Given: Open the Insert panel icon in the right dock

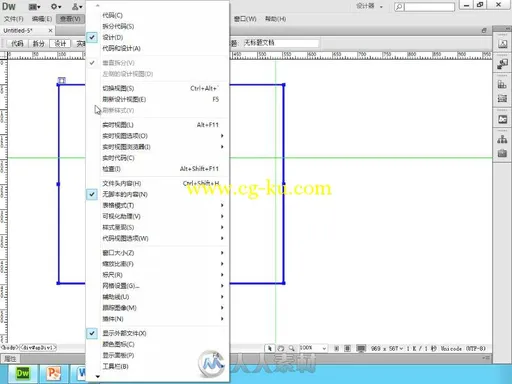Looking at the screenshot, I should pyautogui.click(x=502, y=44).
